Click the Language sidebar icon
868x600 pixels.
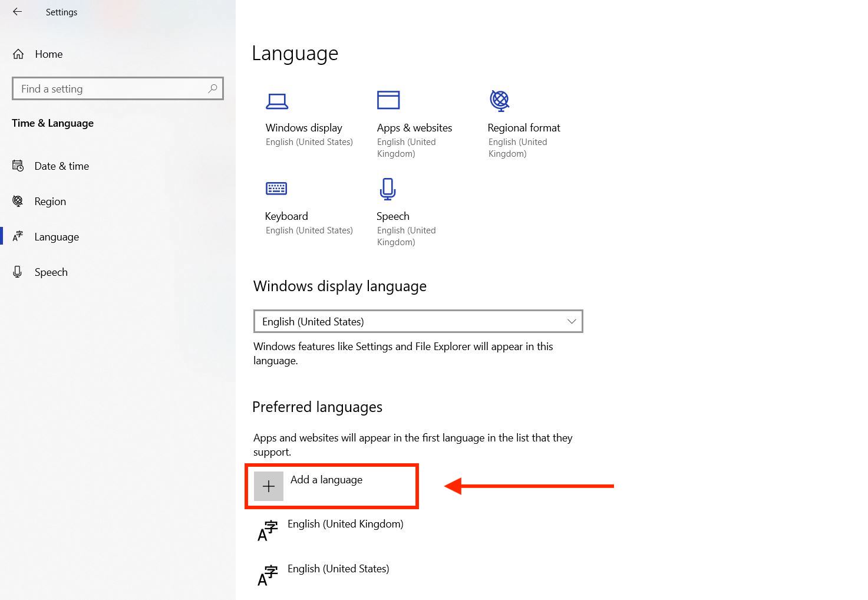(x=18, y=236)
